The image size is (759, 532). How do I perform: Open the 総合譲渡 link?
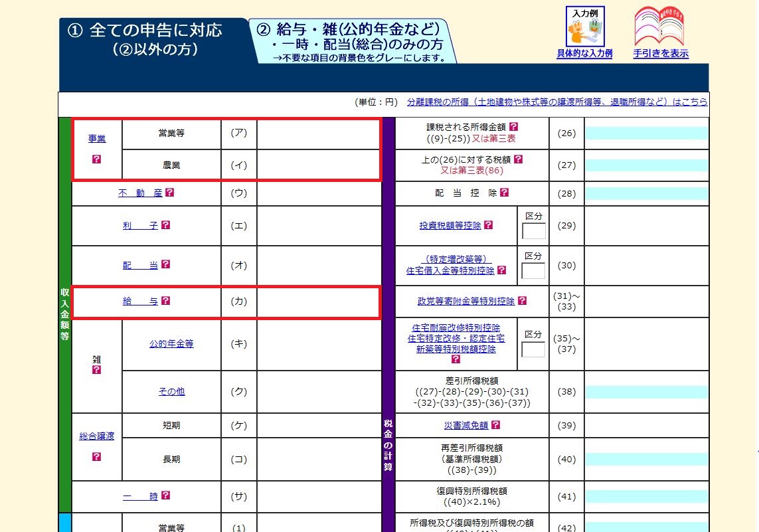pyautogui.click(x=97, y=436)
